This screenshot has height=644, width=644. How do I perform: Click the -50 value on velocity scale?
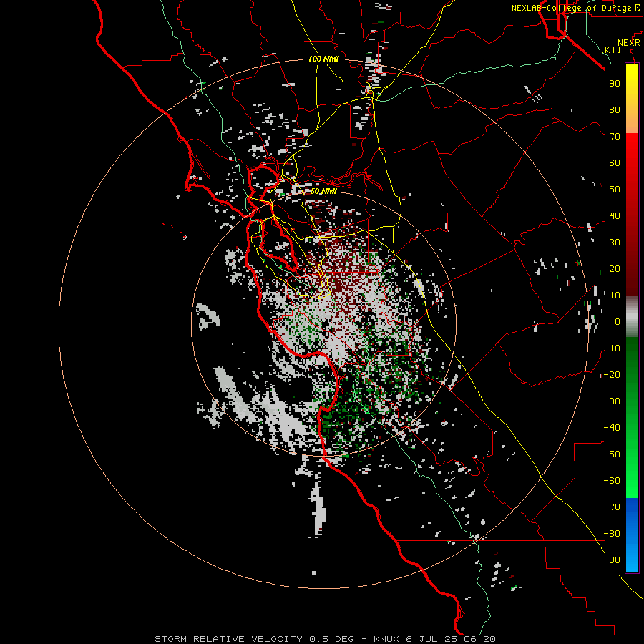click(612, 454)
